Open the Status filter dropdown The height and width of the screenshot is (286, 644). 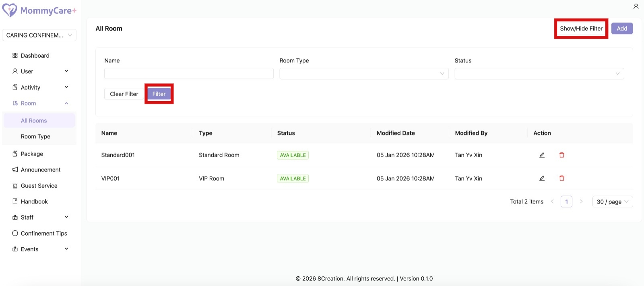point(539,73)
